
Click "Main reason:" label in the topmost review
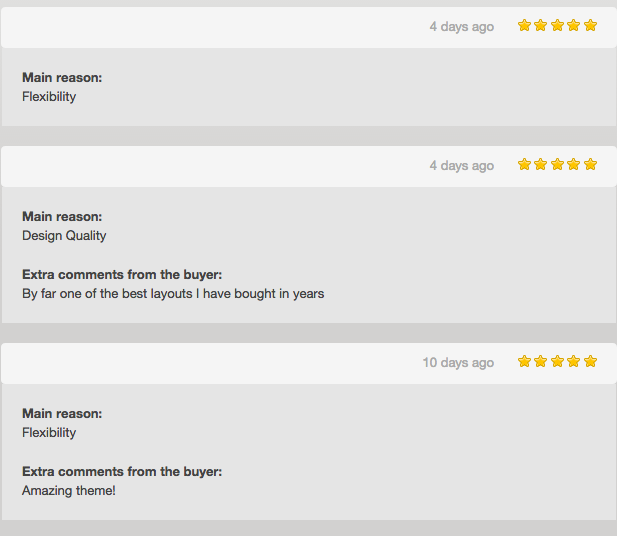click(62, 78)
